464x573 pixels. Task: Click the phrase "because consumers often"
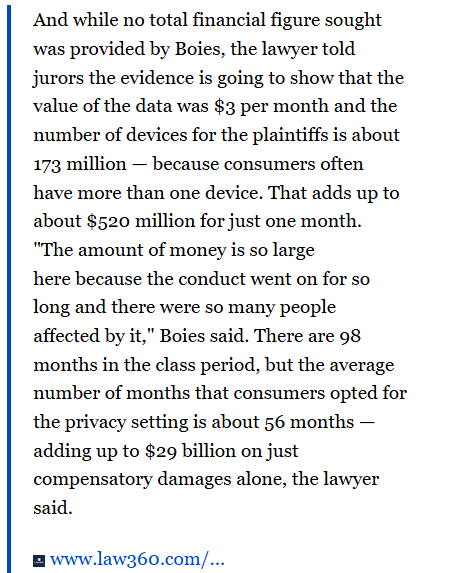coord(258,164)
